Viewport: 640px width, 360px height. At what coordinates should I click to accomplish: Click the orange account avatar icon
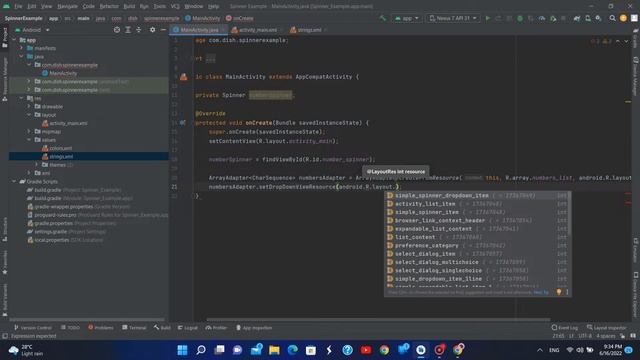pyautogui.click(x=623, y=18)
